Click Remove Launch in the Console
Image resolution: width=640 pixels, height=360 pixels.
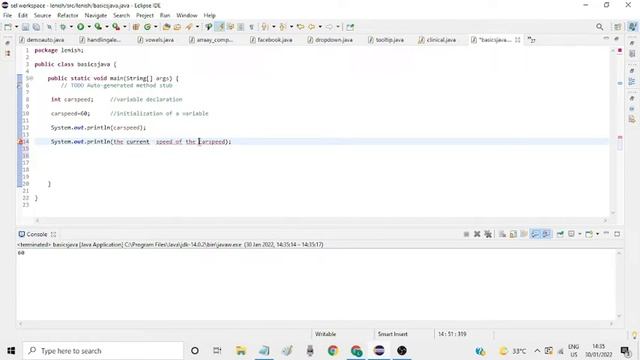click(477, 234)
